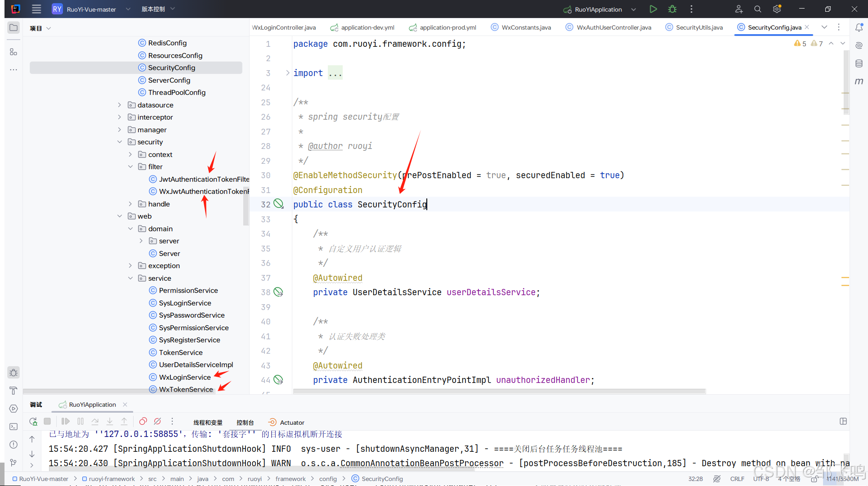Open the Services tool window icon
Image resolution: width=868 pixels, height=486 pixels.
point(13,409)
